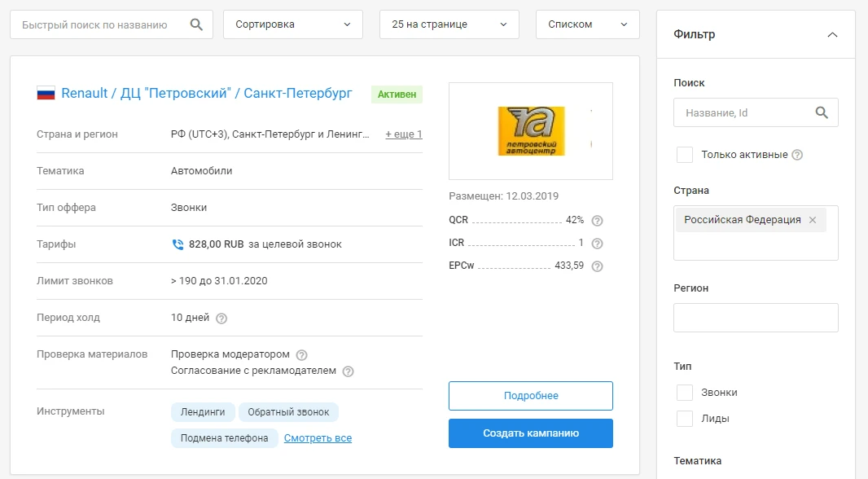Check the Лиды type filter
This screenshot has height=479, width=868.
(685, 419)
